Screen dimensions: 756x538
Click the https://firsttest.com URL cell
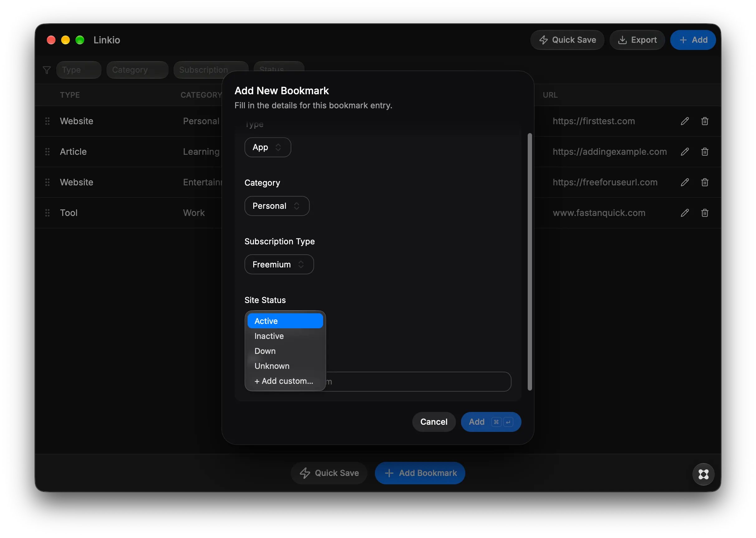click(x=594, y=121)
